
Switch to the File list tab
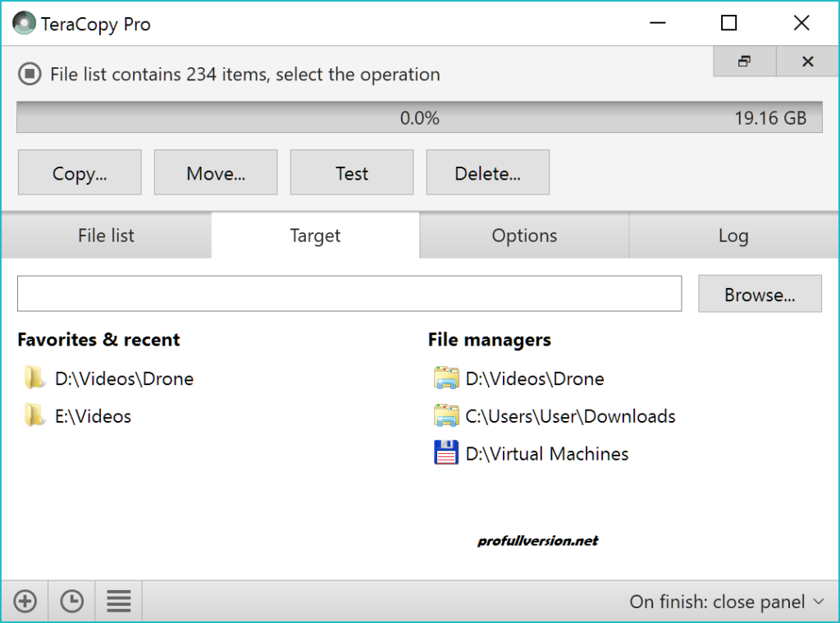coord(106,236)
